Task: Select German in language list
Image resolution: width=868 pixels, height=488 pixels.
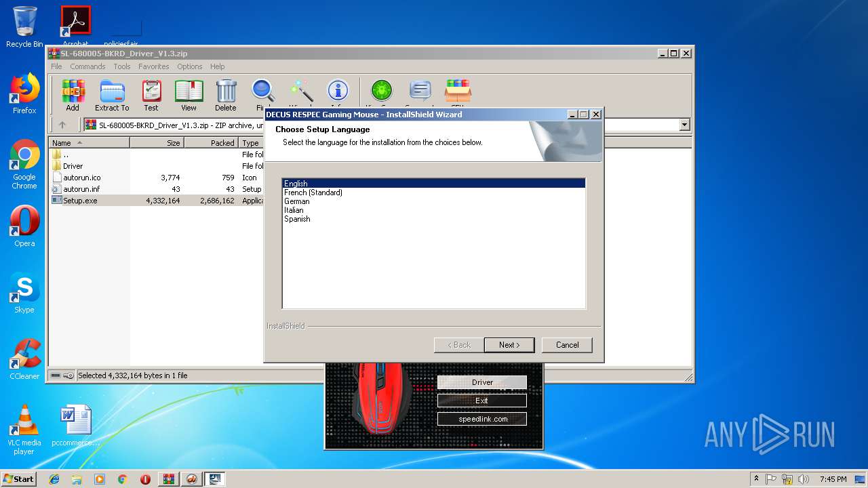Action: tap(434, 201)
